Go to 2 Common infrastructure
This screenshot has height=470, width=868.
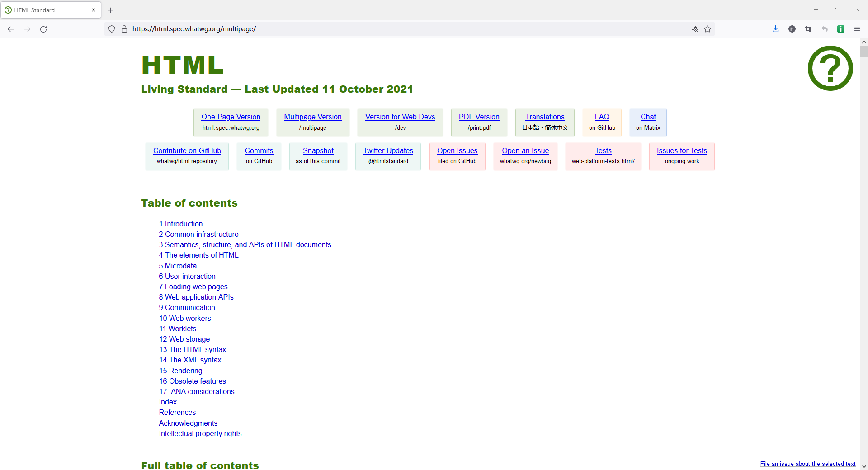click(x=198, y=234)
